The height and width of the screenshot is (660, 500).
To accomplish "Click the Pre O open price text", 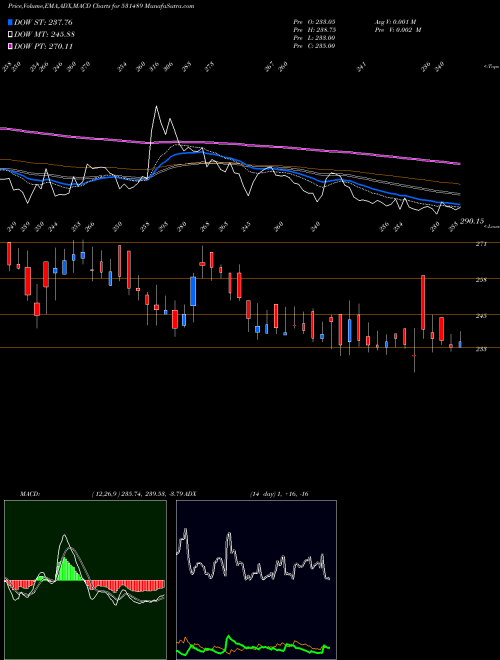I will point(314,21).
